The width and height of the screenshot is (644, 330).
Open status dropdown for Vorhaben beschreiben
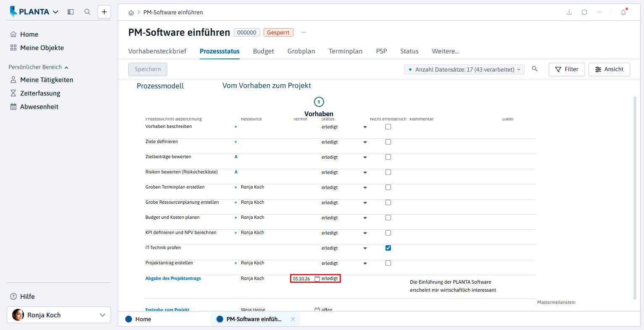click(365, 127)
